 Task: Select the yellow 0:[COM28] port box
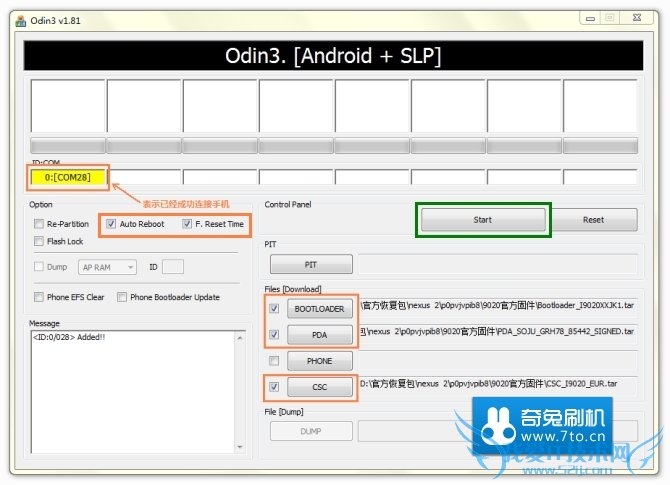[68, 177]
